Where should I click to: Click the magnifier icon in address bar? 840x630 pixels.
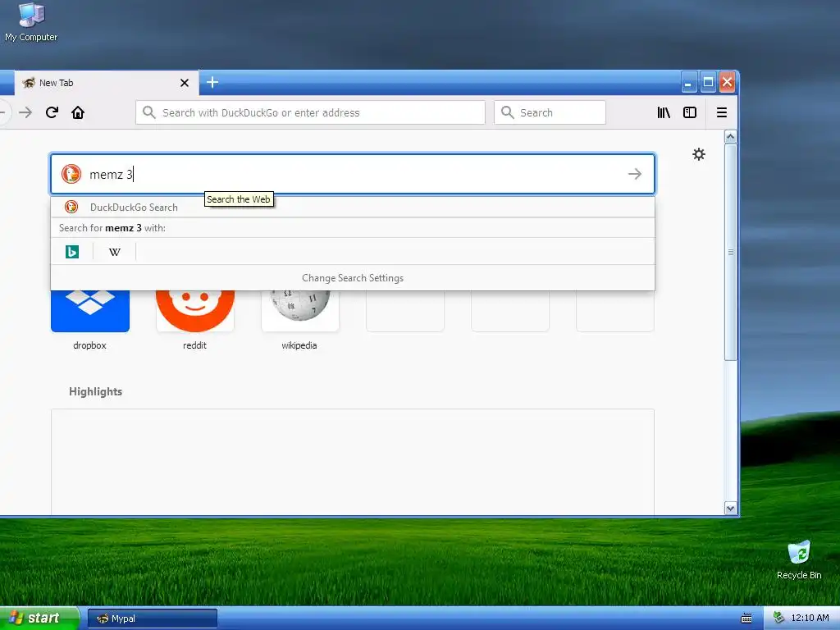(149, 112)
